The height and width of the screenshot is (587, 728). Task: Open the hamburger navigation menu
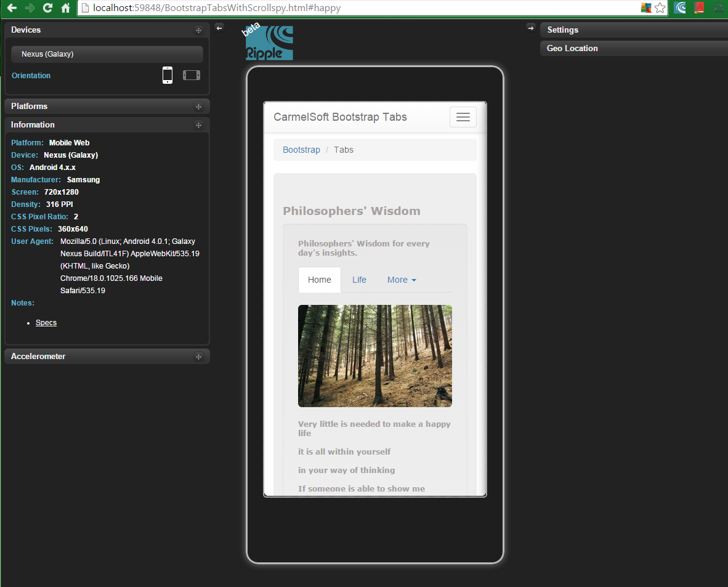coord(463,116)
